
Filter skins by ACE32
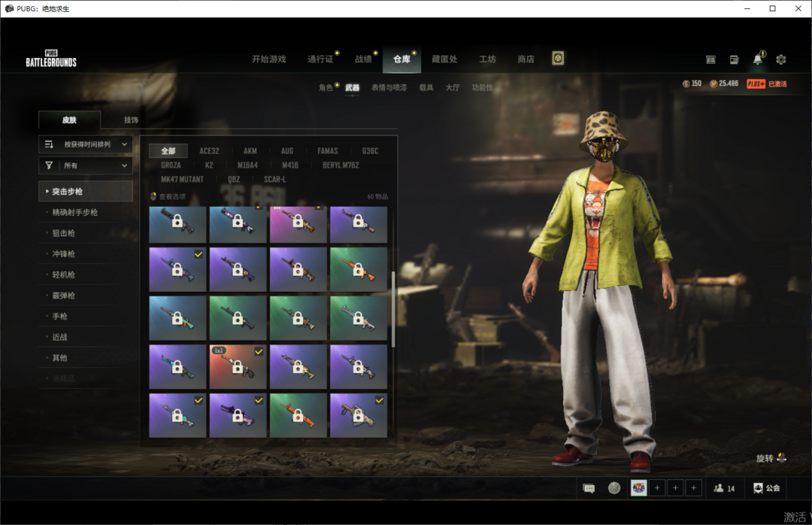click(x=209, y=151)
